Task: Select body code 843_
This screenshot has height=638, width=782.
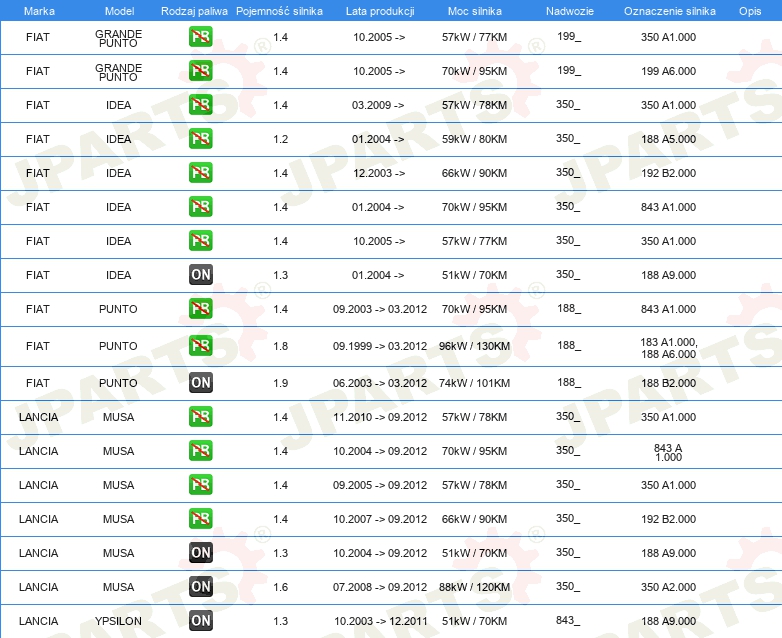Action: click(x=568, y=620)
